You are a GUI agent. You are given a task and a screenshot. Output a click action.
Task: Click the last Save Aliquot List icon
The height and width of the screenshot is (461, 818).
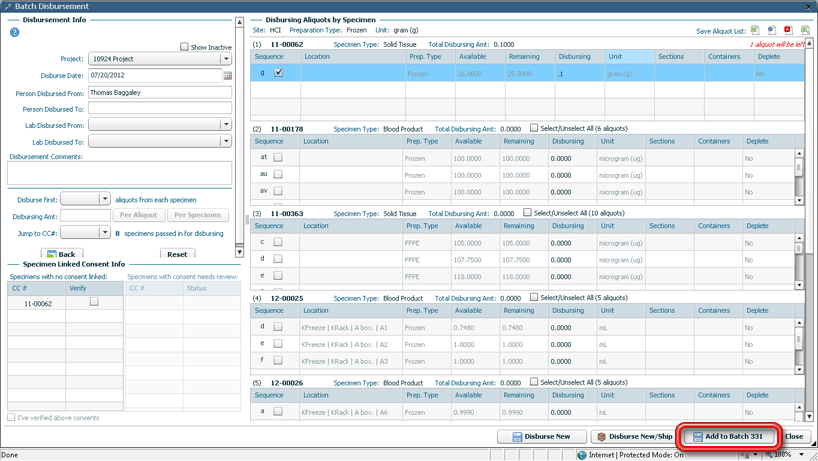click(805, 30)
